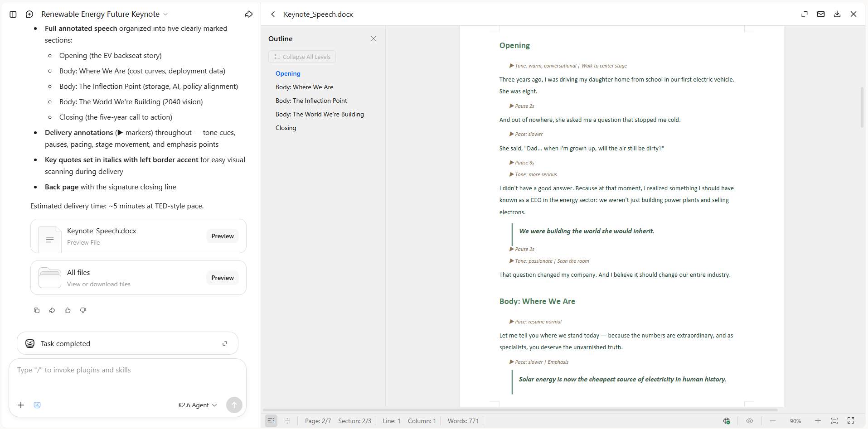Open the K2.6 Agent model selector
This screenshot has height=429, width=868.
pos(198,405)
